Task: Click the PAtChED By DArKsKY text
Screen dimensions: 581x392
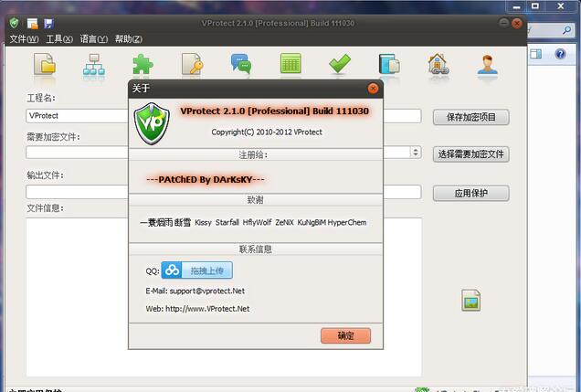Action: point(206,180)
